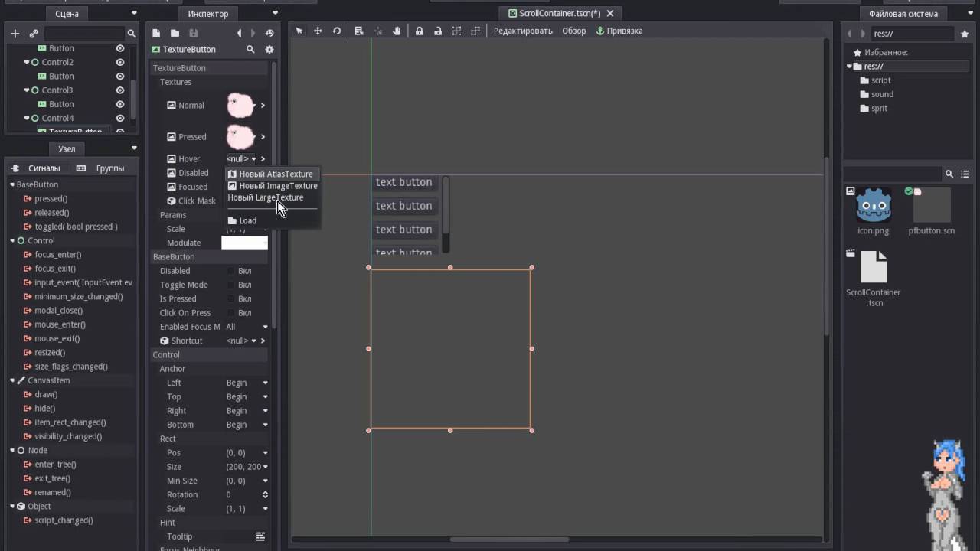This screenshot has height=551, width=980.
Task: Open the Hover texture null dropdown
Action: [x=241, y=159]
